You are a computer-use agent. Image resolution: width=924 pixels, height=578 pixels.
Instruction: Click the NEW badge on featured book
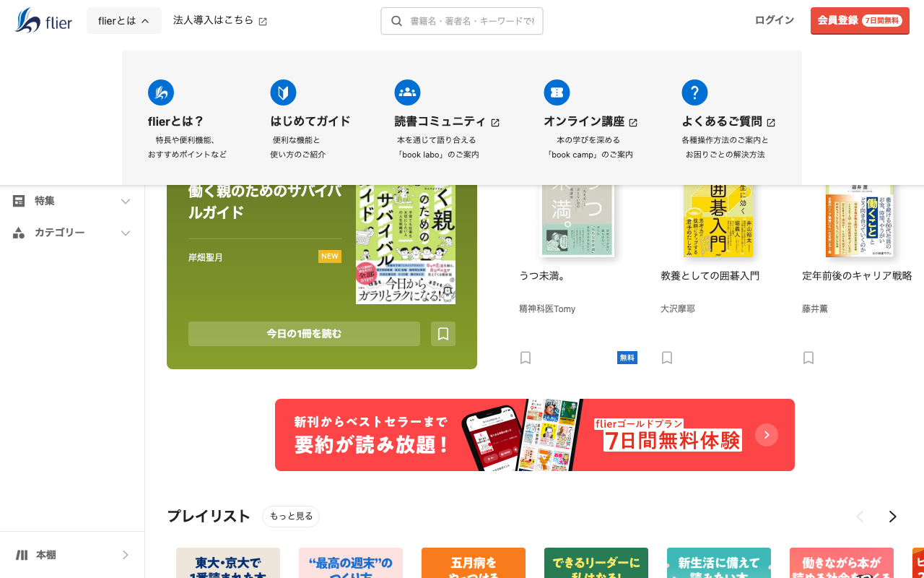point(330,256)
